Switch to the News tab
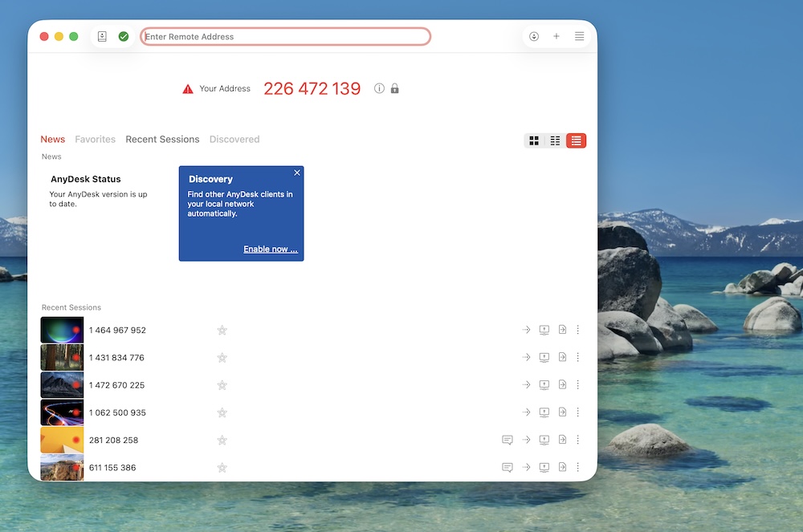Viewport: 803px width, 532px height. (x=53, y=139)
